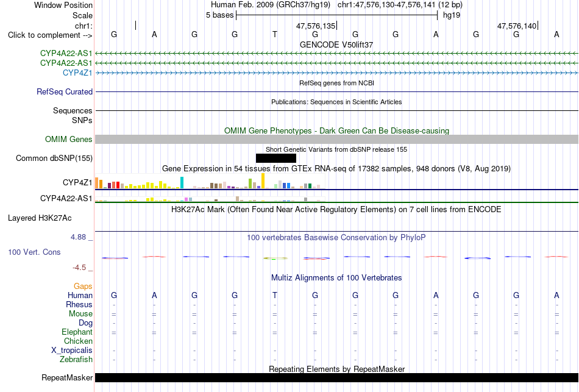The height and width of the screenshot is (392, 579).
Task: Click the CYP4A22-AS1 label beside GTEx bars
Action: 66,198
